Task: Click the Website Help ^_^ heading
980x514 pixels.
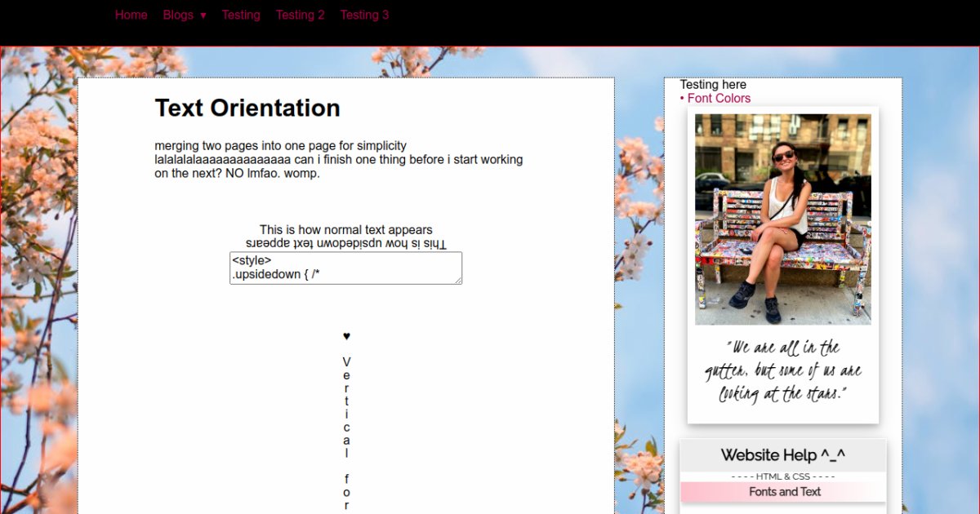Action: click(782, 455)
